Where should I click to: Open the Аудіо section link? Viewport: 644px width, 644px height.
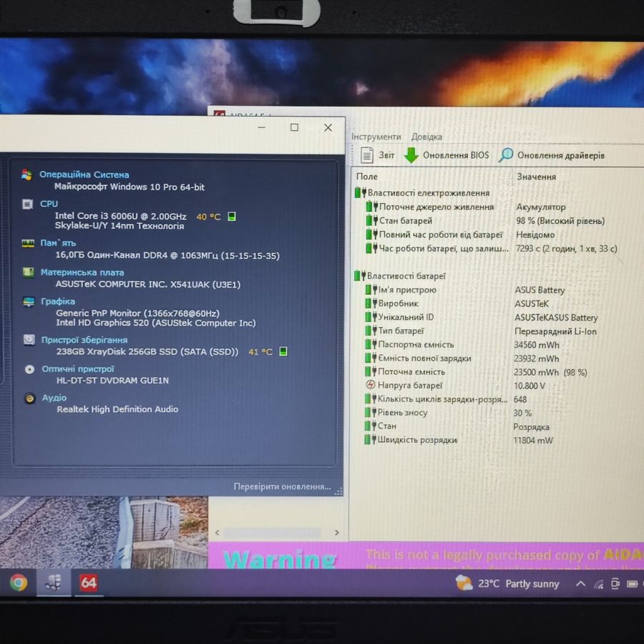[x=54, y=398]
